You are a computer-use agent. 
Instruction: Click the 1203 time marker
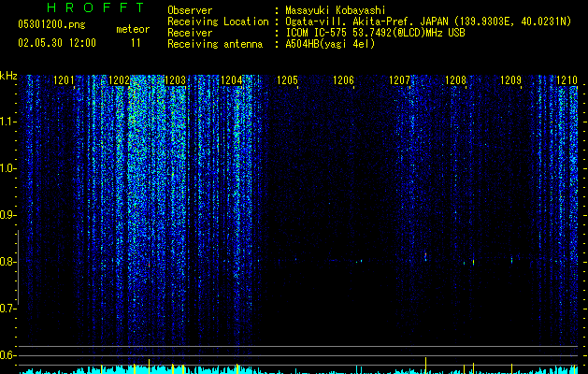pyautogui.click(x=175, y=79)
